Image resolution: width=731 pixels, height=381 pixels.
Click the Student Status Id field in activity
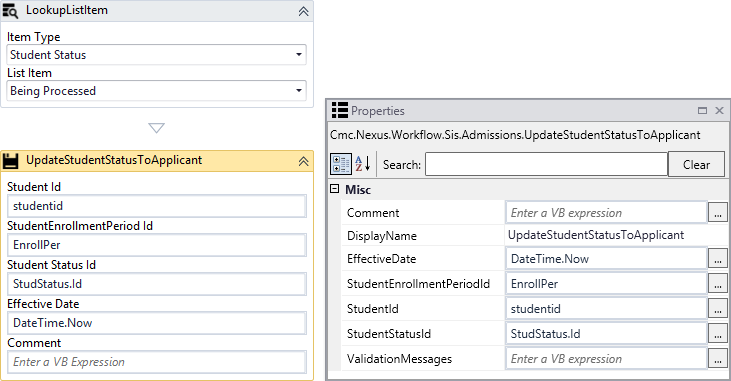tap(157, 284)
